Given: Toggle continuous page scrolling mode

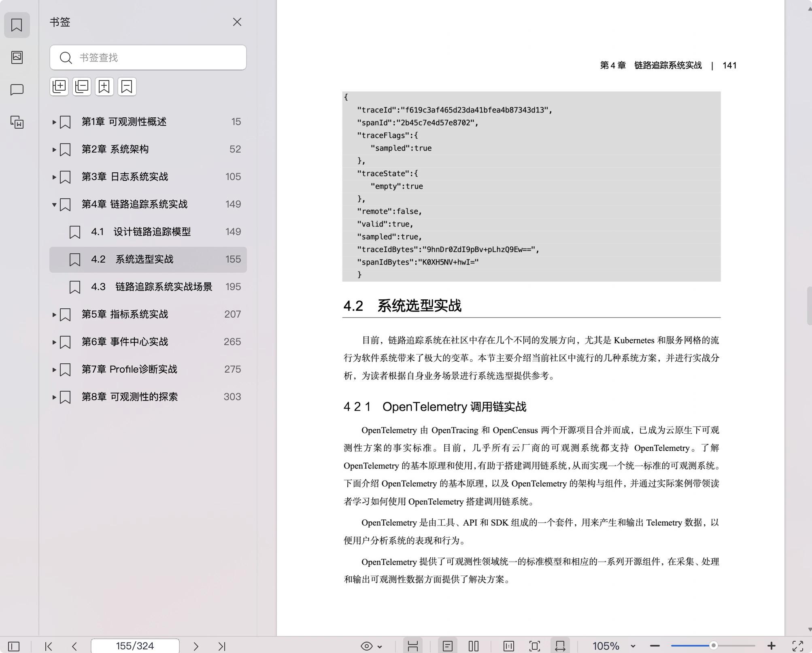Looking at the screenshot, I should point(413,646).
